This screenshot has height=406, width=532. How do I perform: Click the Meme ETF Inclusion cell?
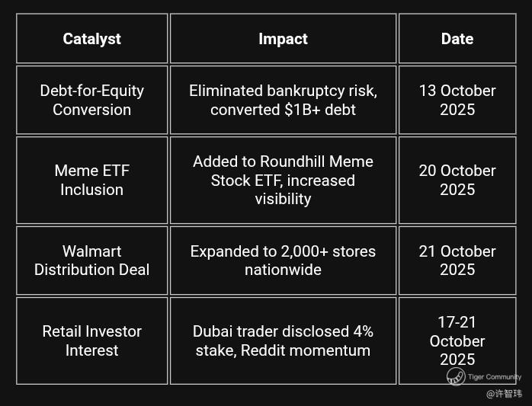(91, 180)
